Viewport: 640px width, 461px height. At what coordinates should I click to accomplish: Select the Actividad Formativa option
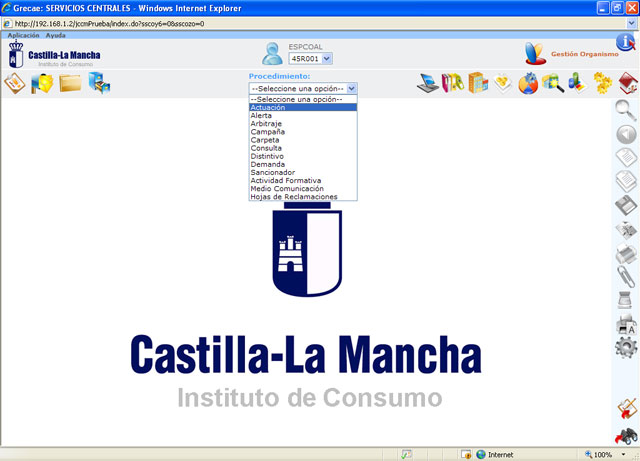coord(303,180)
